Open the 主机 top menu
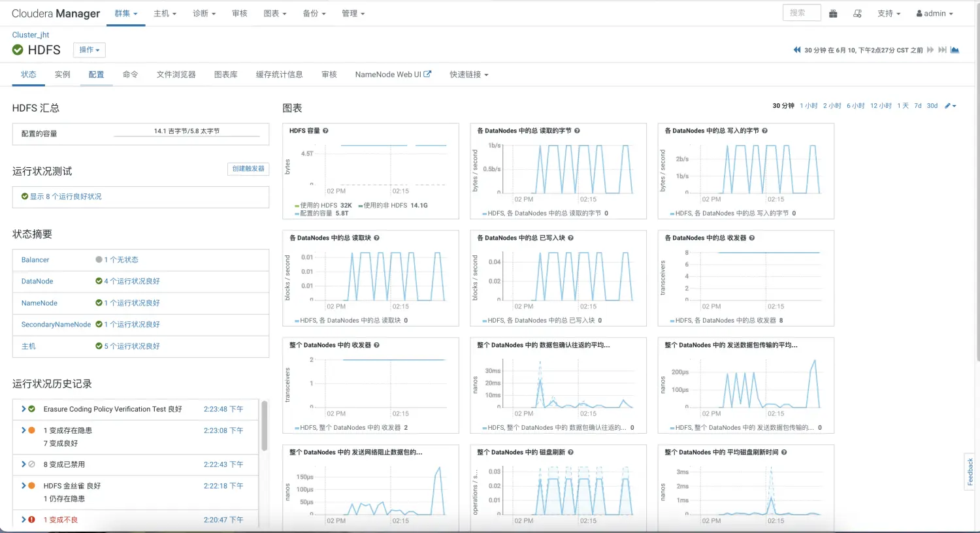The image size is (980, 533). click(x=165, y=13)
